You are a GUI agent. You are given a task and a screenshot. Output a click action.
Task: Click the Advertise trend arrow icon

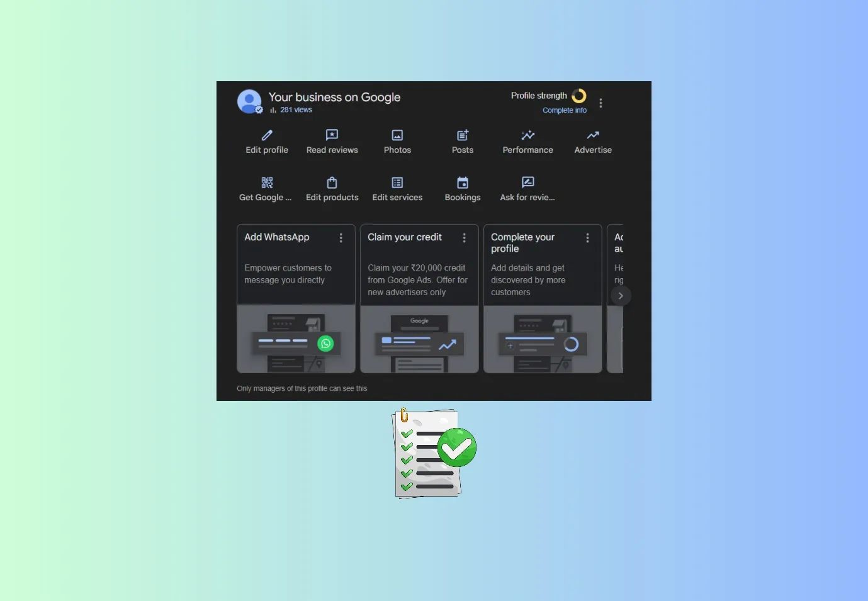593,135
